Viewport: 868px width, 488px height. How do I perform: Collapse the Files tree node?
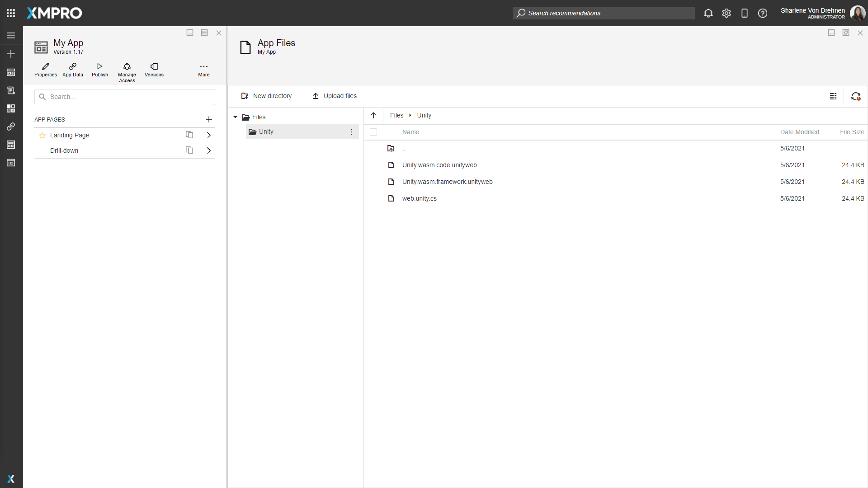tap(235, 117)
